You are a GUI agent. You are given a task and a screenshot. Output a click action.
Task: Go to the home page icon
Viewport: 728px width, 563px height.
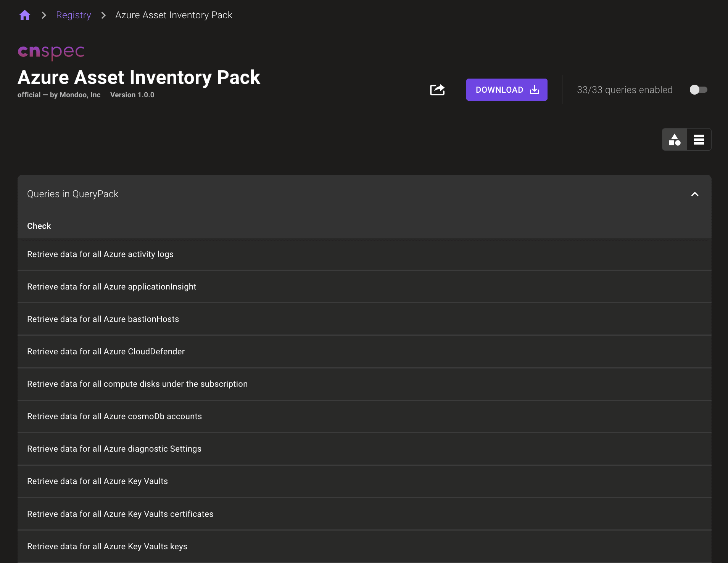click(x=25, y=15)
